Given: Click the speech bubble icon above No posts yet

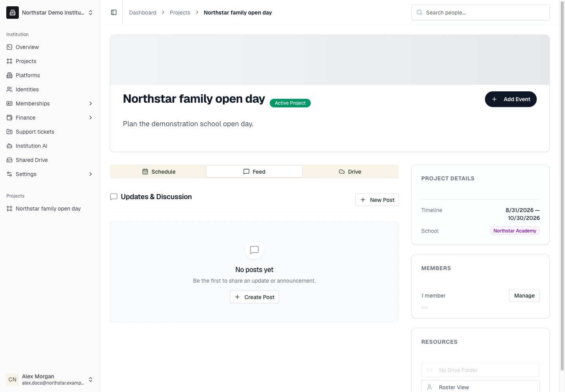Looking at the screenshot, I should click(x=254, y=250).
